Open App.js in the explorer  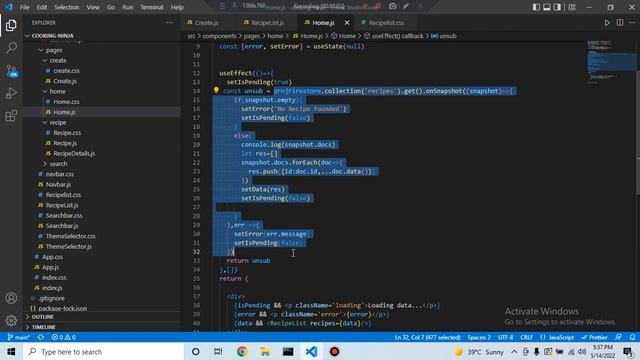(x=51, y=267)
